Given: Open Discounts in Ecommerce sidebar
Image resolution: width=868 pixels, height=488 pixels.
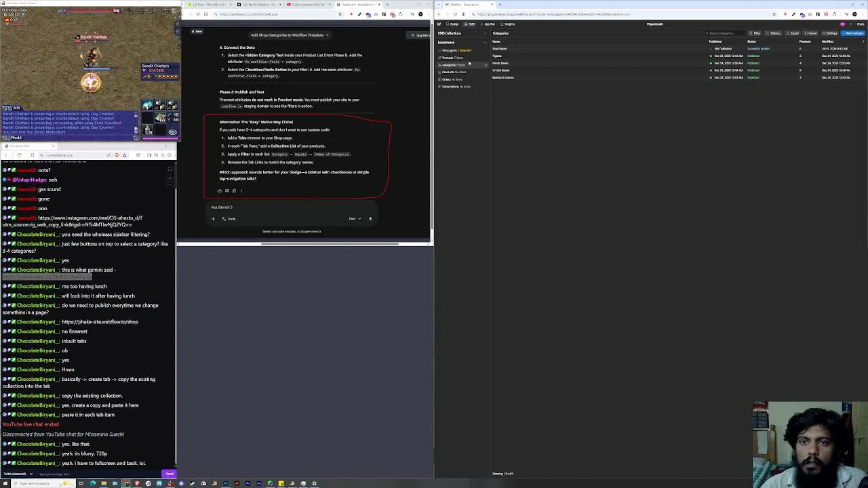Looking at the screenshot, I should point(454,72).
